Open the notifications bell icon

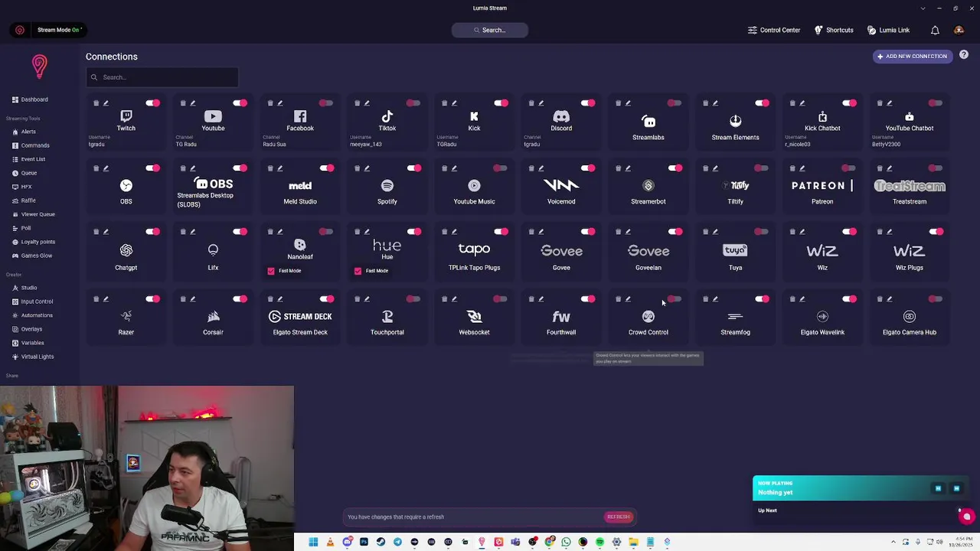point(935,30)
